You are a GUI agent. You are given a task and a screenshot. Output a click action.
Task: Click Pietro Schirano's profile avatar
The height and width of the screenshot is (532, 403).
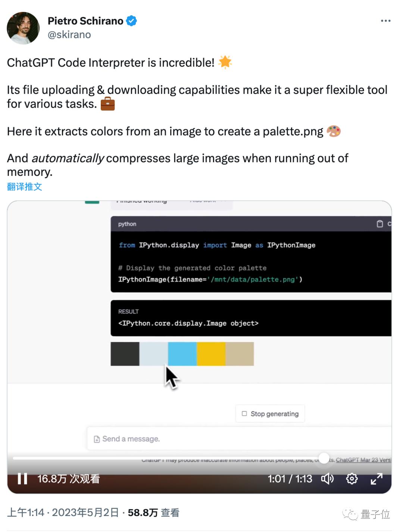click(x=23, y=28)
